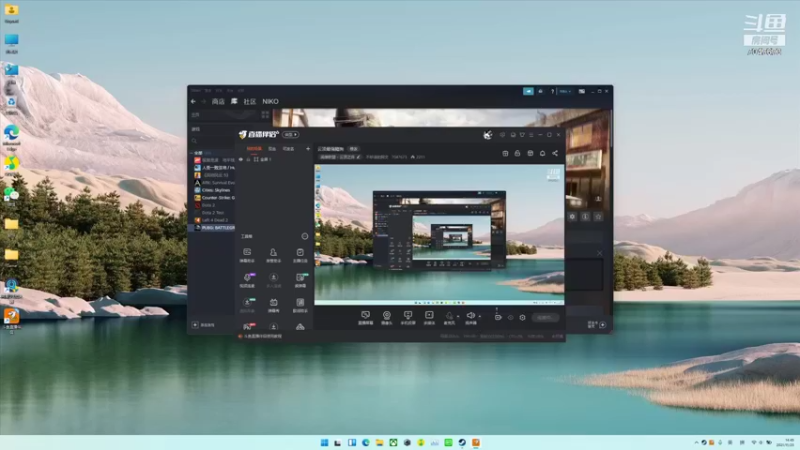
Task: Add camera source from bottom toolbar
Action: (x=387, y=317)
